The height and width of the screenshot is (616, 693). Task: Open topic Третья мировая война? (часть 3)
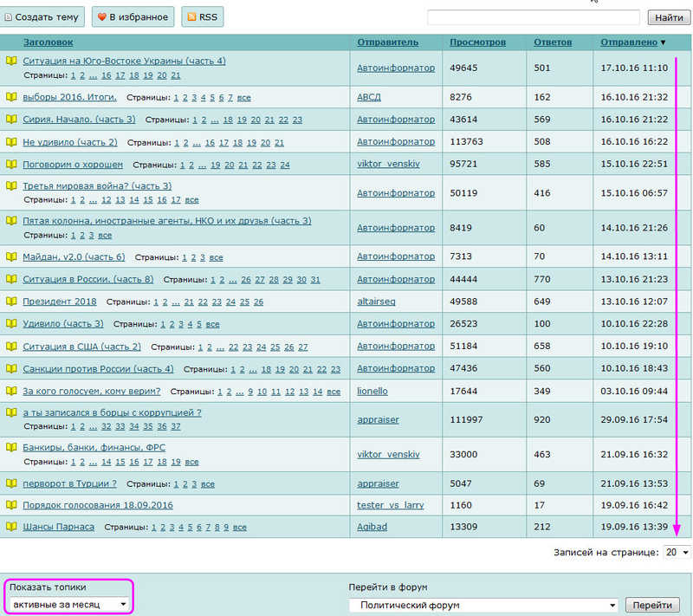(x=97, y=186)
